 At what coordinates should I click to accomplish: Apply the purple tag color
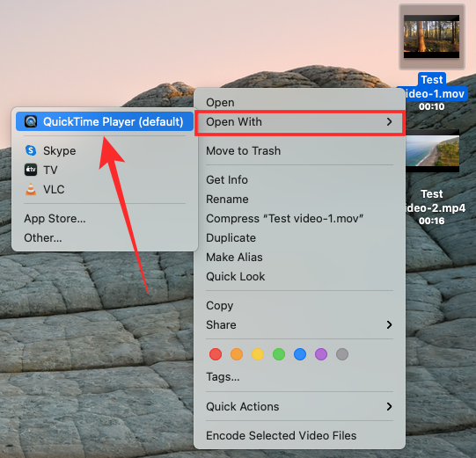[x=321, y=354]
